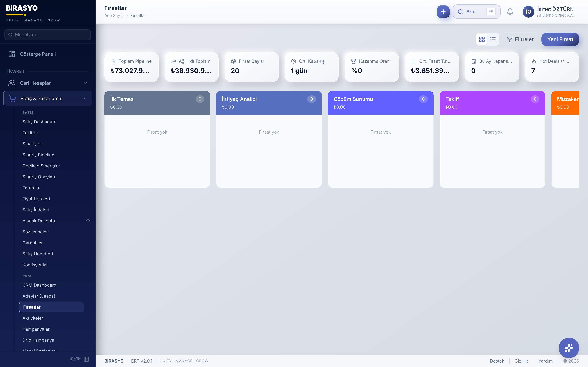
Task: Focus the Modül ara search field
Action: coord(48,35)
